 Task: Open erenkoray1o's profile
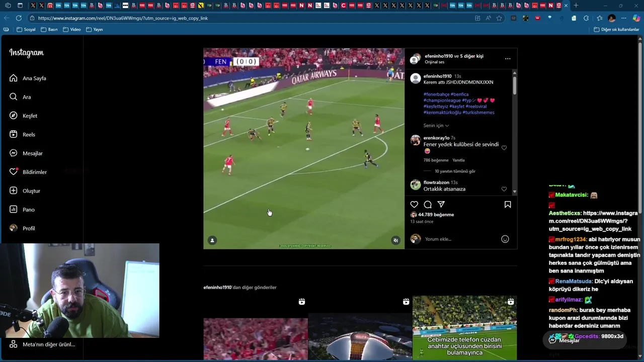pos(436,138)
